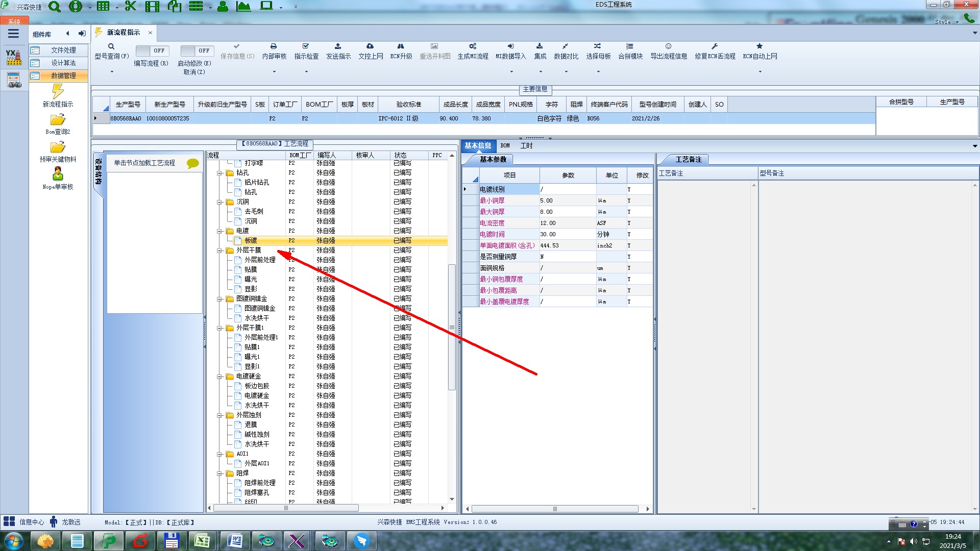This screenshot has width=980, height=551.
Task: Toggle the 编写流程 OFF switch
Action: 151,51
